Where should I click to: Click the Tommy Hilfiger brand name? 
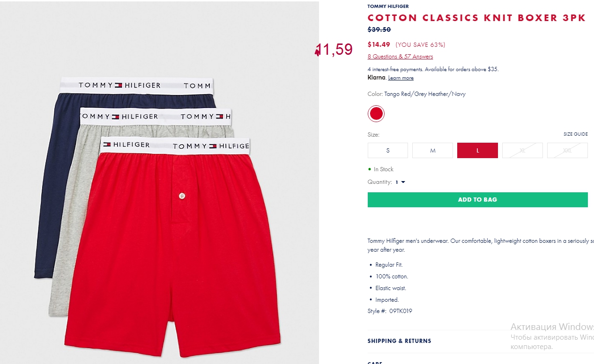[388, 7]
